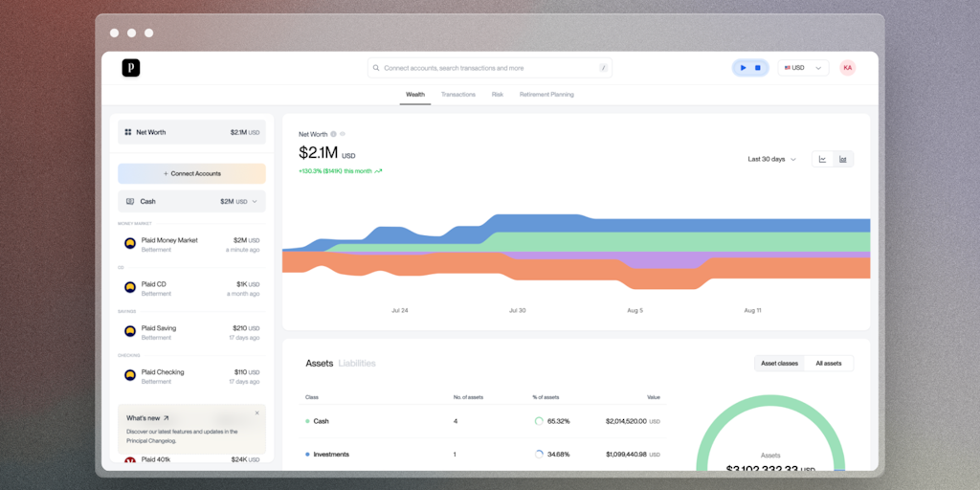Click the Plaid CD Betterment icon

coord(130,287)
